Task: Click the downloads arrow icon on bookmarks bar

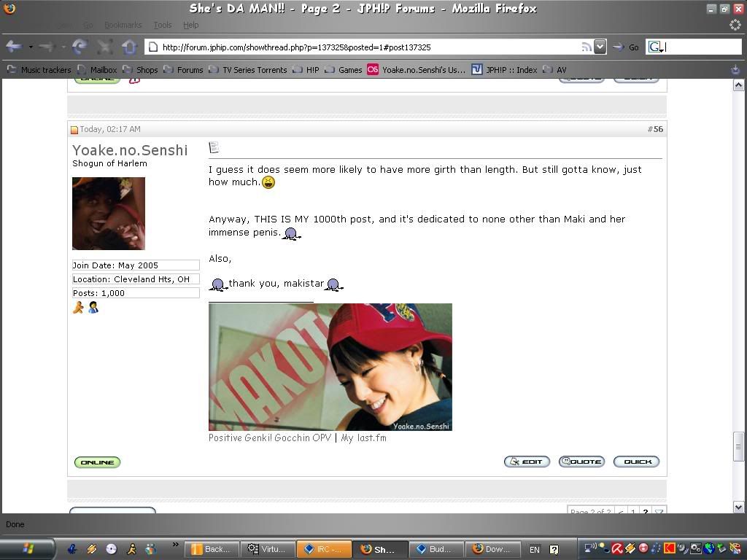Action: pos(735,69)
